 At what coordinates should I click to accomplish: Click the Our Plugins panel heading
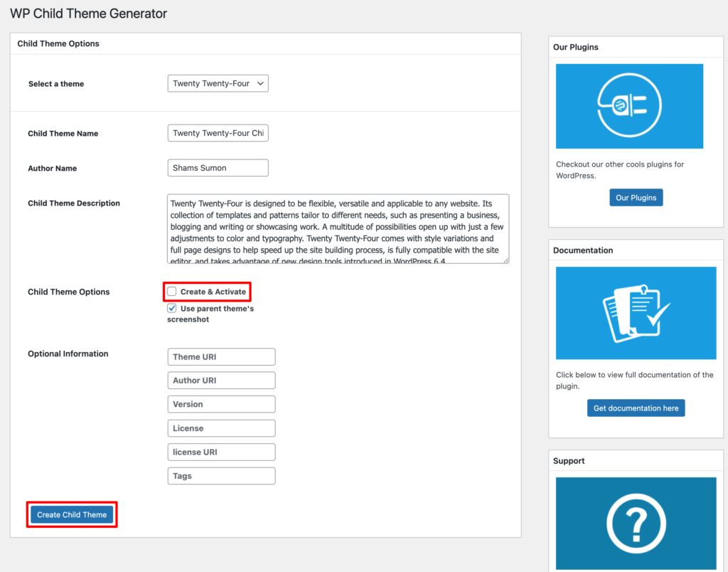pyautogui.click(x=576, y=47)
